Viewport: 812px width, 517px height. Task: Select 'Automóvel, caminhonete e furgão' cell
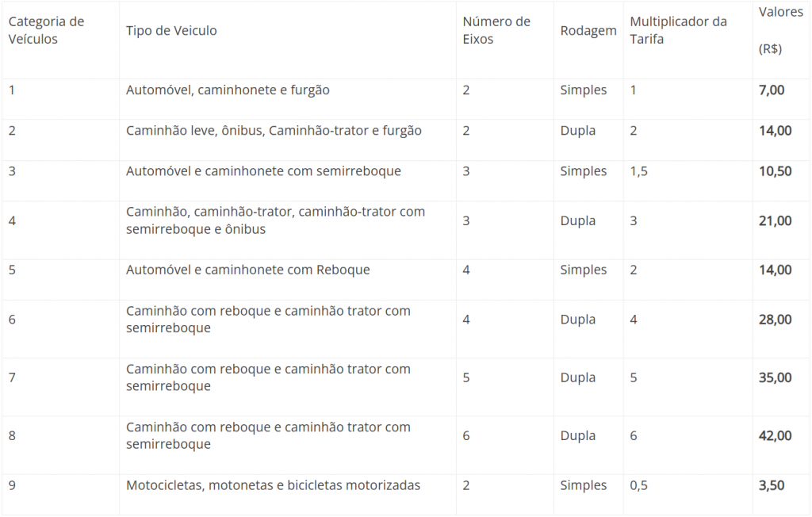(228, 90)
